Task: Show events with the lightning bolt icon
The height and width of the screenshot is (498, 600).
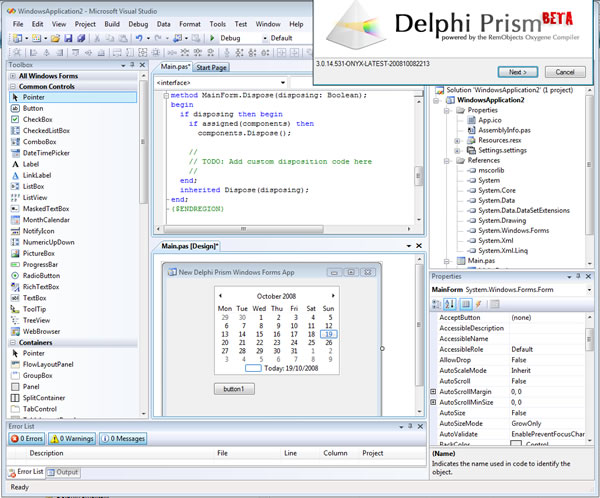Action: [x=478, y=304]
